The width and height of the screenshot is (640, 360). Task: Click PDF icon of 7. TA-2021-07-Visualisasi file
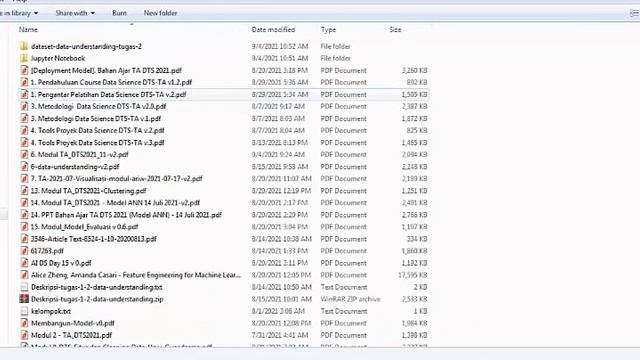tap(24, 179)
